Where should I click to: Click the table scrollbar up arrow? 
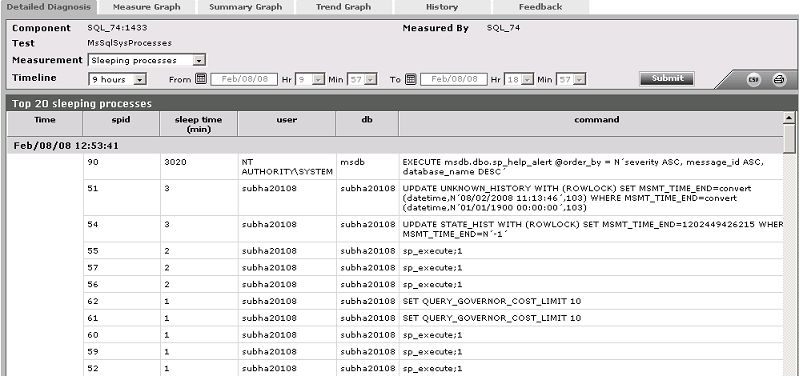click(x=789, y=118)
